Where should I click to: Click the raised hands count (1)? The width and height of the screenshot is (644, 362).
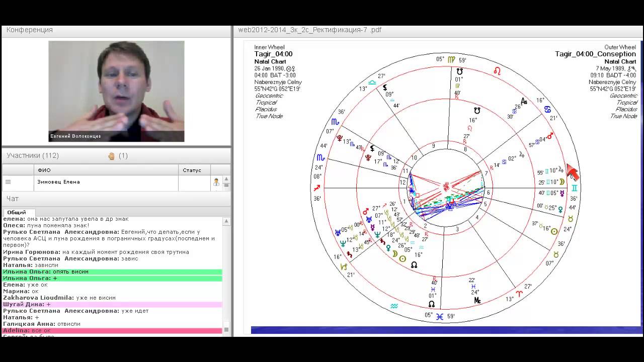[x=123, y=156]
